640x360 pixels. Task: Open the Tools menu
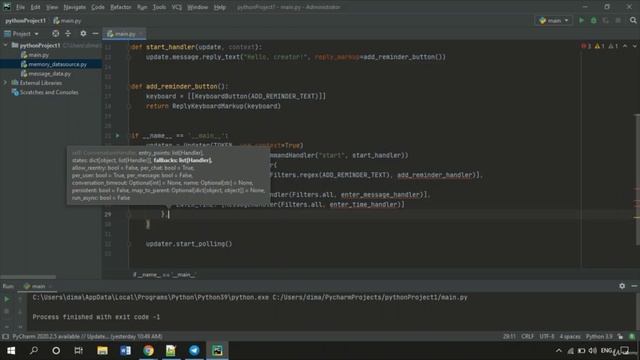[x=159, y=7]
